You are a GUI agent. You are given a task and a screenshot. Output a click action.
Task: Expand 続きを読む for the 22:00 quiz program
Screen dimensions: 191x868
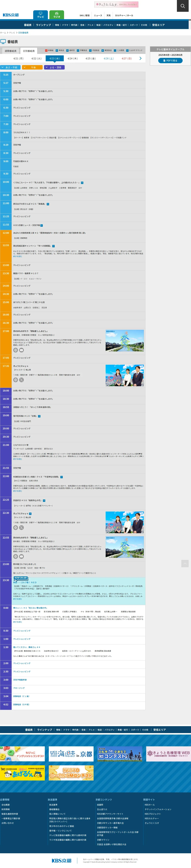coord(17,491)
